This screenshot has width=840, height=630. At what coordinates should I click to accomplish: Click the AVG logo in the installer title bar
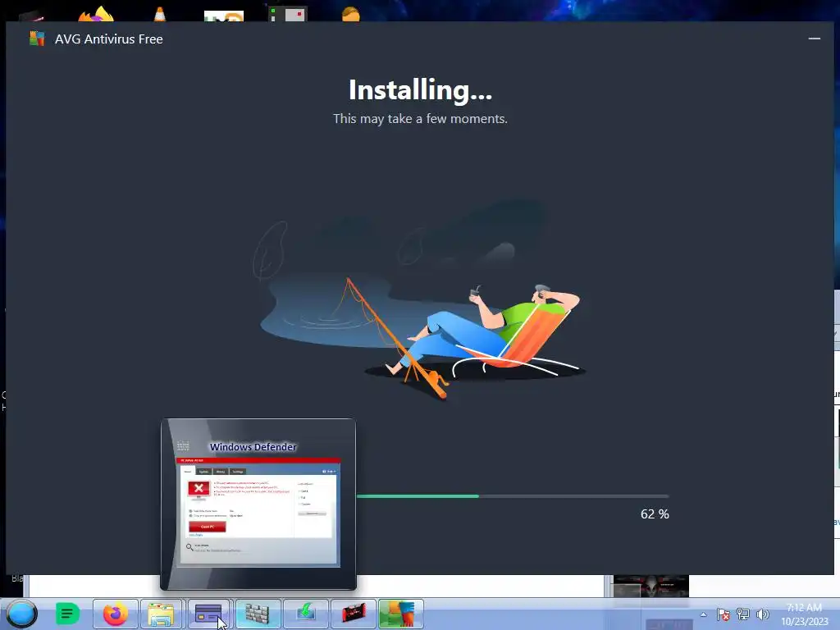point(36,39)
